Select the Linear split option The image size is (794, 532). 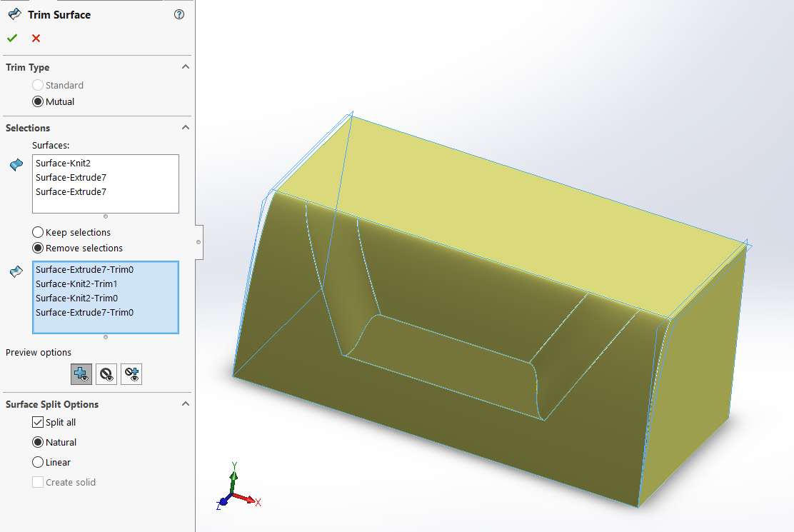pos(37,462)
